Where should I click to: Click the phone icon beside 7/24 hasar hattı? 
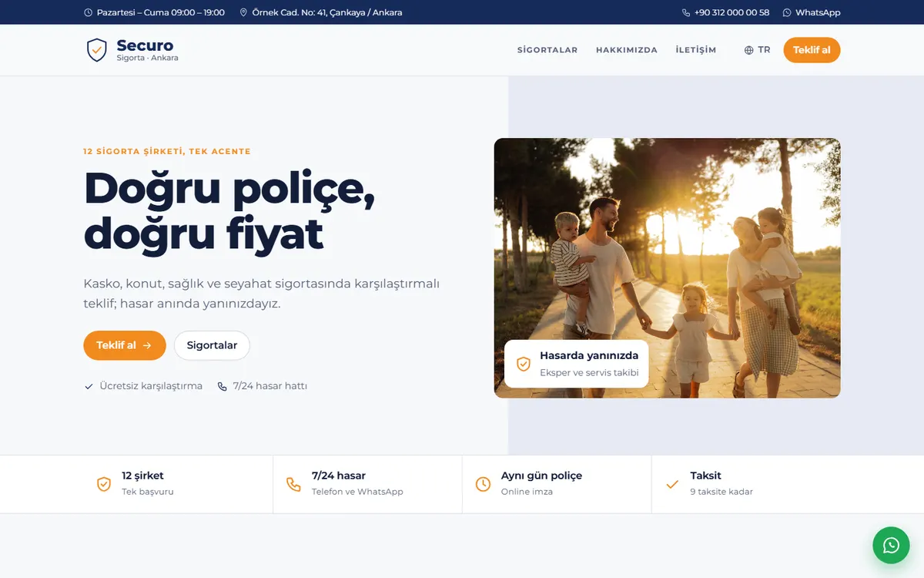coord(222,386)
